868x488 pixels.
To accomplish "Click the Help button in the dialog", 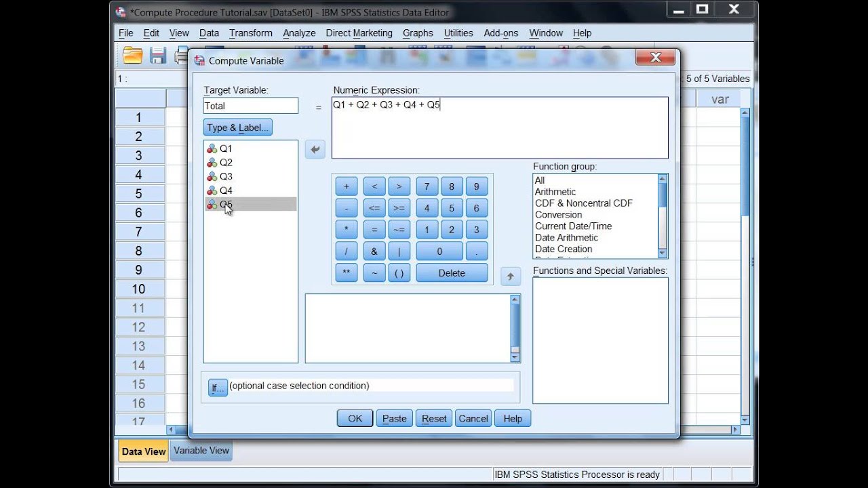I will [x=513, y=419].
